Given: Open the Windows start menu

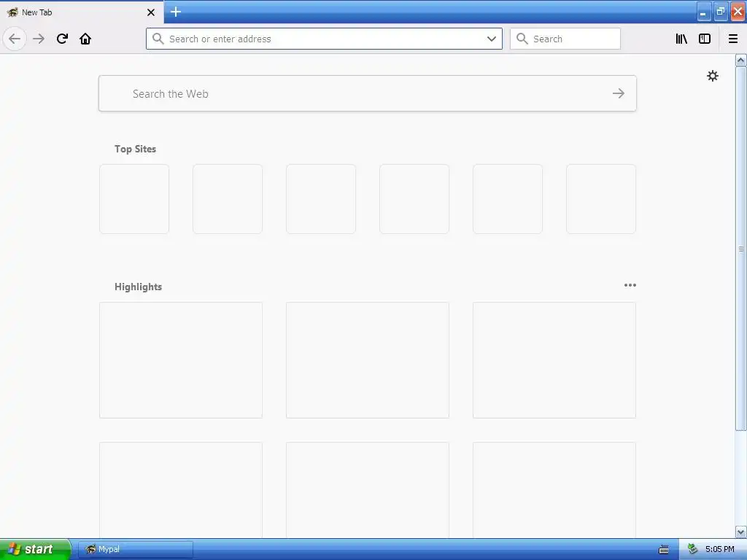Looking at the screenshot, I should tap(35, 549).
